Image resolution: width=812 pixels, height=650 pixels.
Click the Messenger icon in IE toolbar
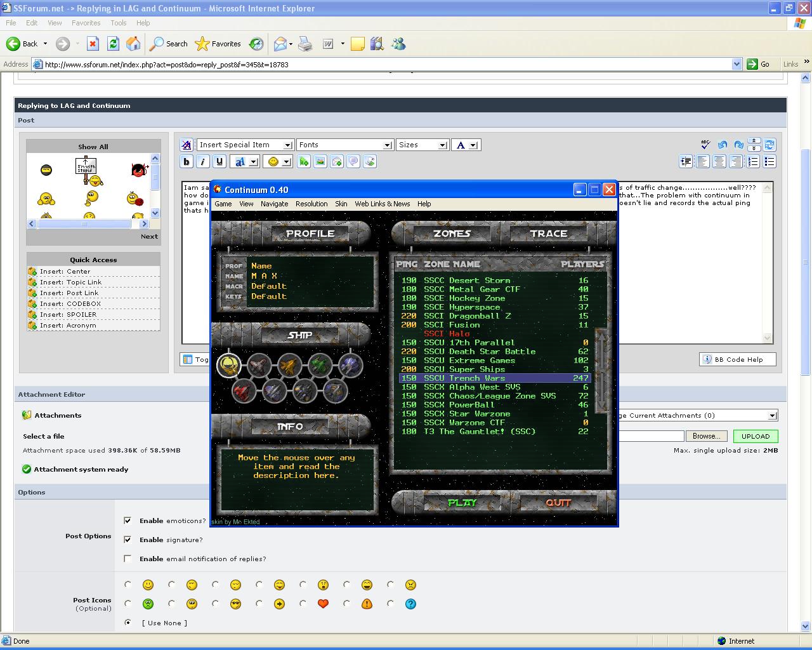tap(398, 44)
